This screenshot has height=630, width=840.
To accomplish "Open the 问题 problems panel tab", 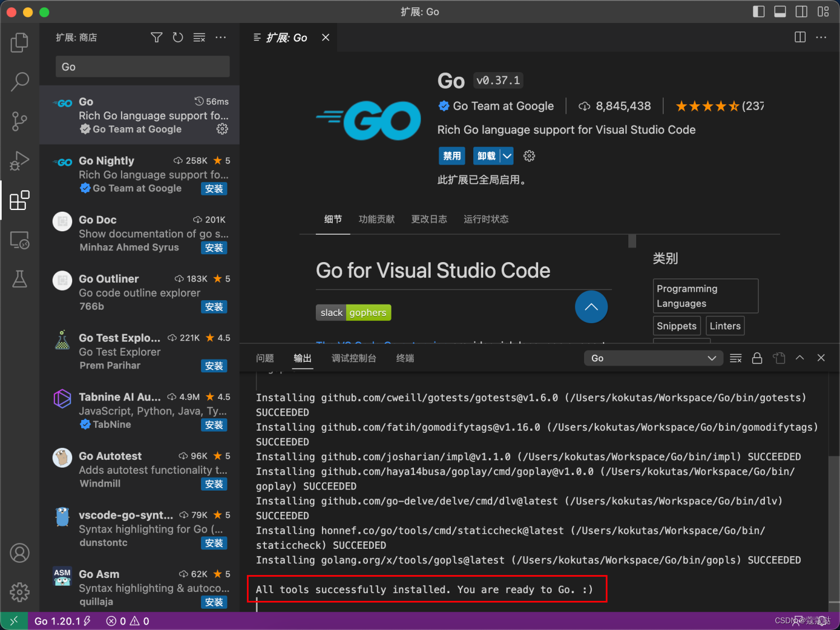I will [265, 358].
